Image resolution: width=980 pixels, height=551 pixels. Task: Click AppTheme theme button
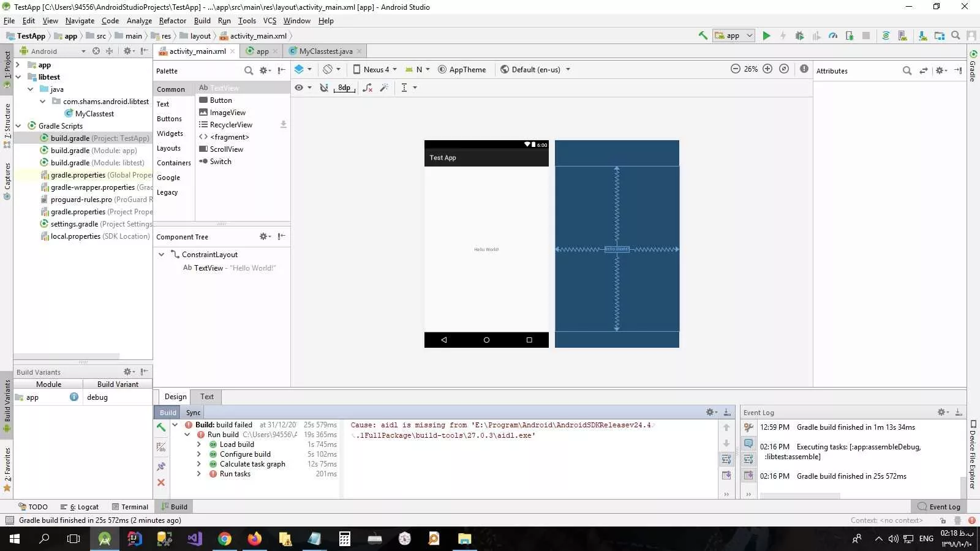tap(462, 69)
